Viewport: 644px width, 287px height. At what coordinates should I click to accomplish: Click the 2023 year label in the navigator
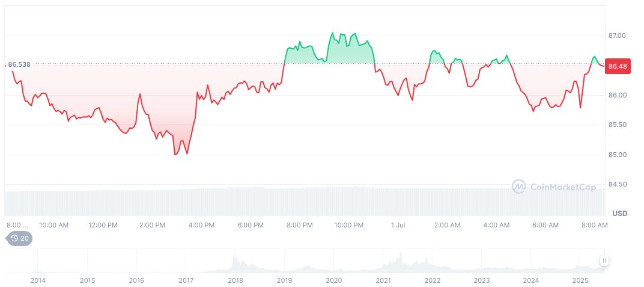(482, 280)
